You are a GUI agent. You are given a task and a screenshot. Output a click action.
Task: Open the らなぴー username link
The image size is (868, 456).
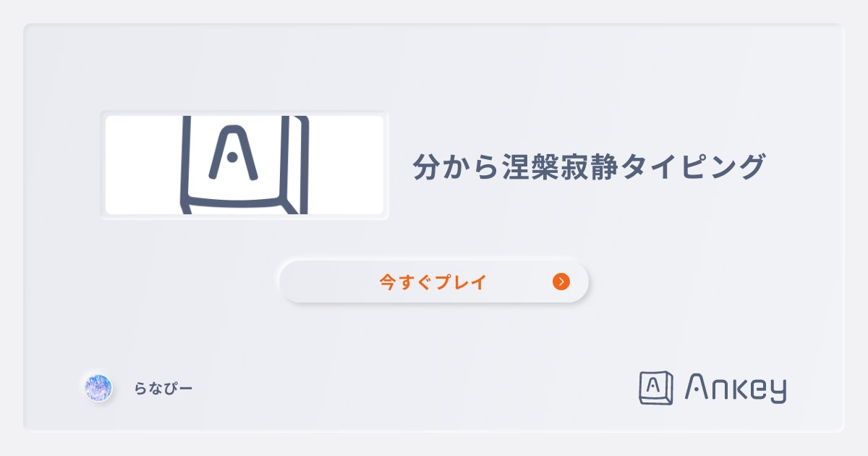point(163,389)
